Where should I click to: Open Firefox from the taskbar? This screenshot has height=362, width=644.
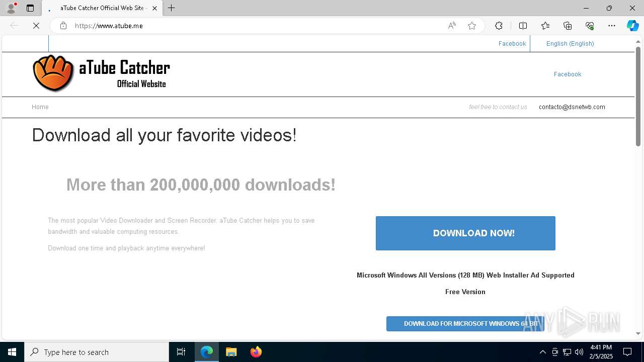(256, 352)
